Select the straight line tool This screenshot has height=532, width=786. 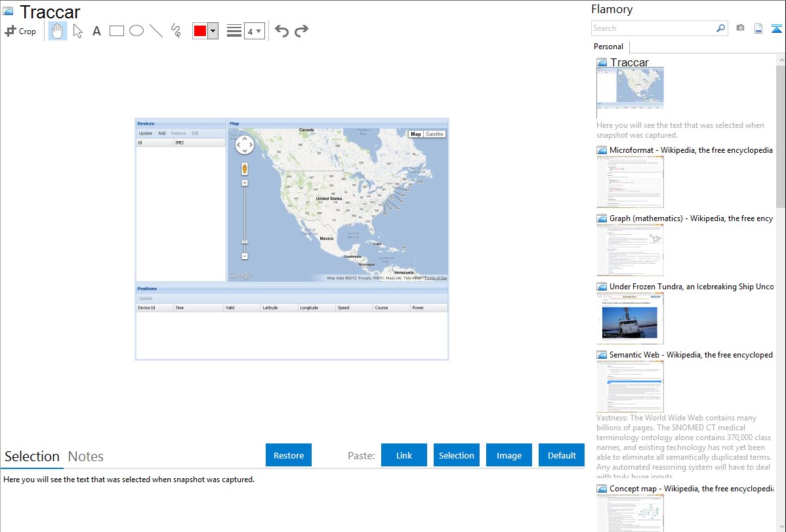click(156, 31)
